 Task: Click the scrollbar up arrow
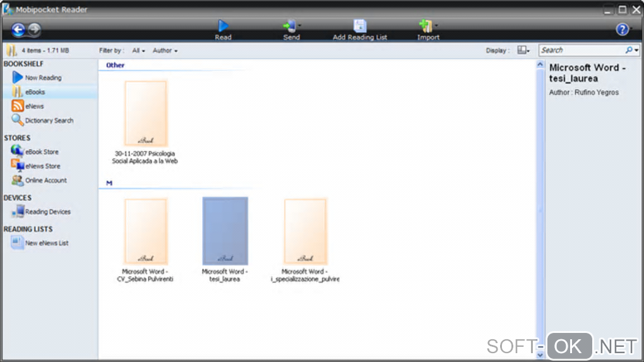[540, 64]
